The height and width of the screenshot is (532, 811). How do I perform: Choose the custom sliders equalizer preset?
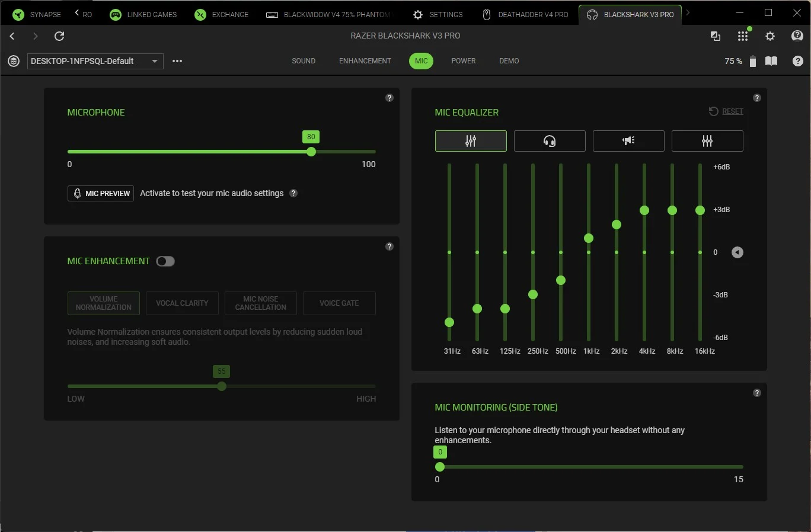[x=707, y=141]
